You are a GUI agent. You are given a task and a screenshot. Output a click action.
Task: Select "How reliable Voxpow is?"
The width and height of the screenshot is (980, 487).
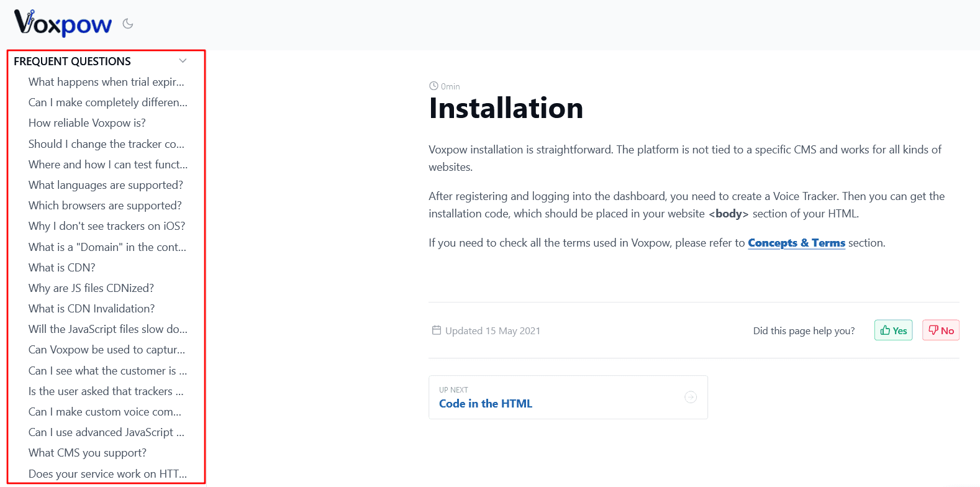tap(87, 123)
